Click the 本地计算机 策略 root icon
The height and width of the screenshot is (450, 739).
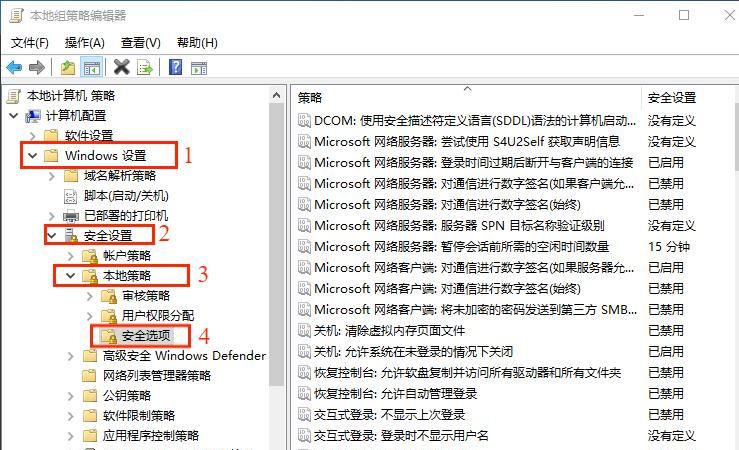coord(14,96)
